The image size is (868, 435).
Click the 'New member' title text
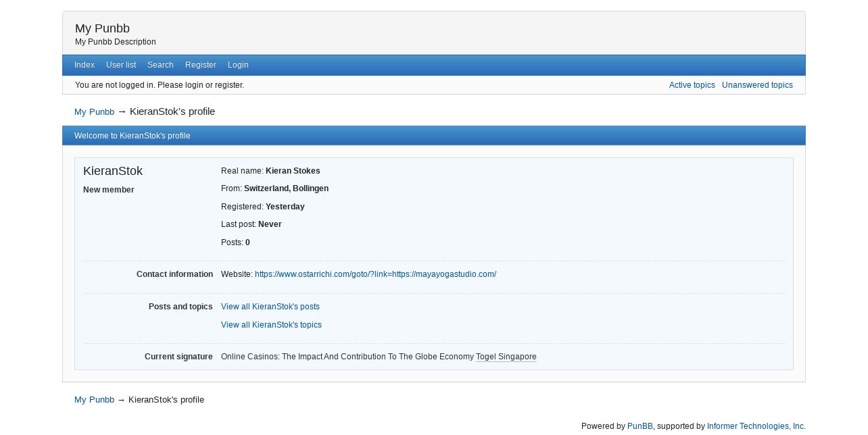point(109,190)
